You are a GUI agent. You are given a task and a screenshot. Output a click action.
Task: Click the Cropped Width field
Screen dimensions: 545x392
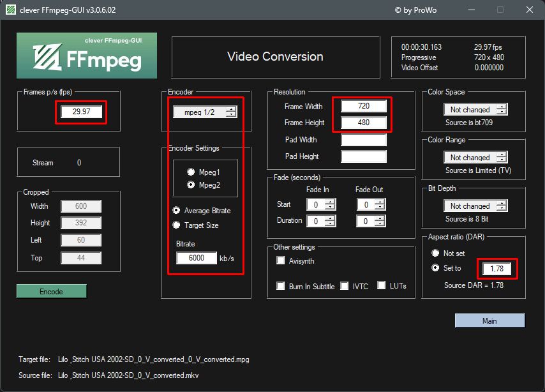[x=81, y=206]
